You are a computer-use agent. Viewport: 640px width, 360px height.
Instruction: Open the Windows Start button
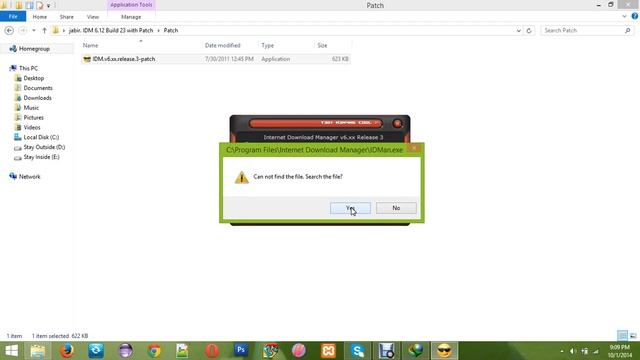pos(11,351)
